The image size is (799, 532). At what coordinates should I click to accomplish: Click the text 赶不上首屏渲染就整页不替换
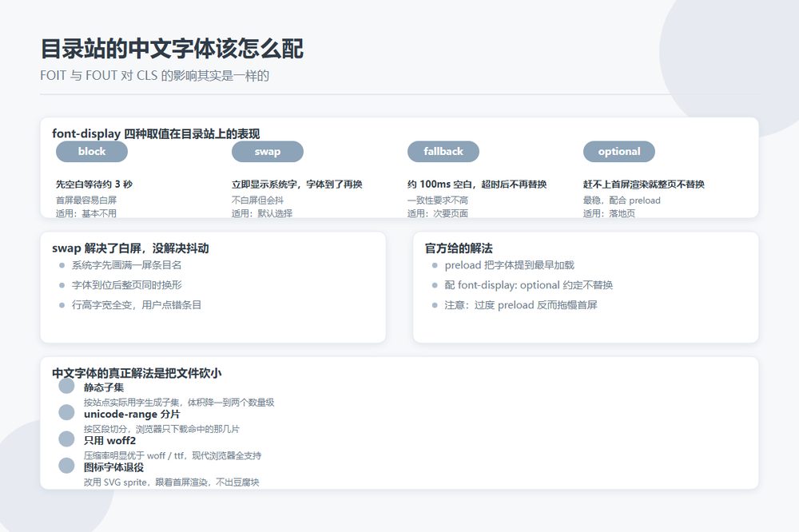(x=644, y=184)
